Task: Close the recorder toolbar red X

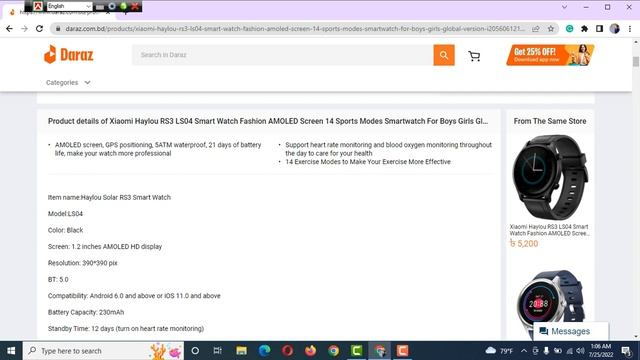Action: pos(135,6)
